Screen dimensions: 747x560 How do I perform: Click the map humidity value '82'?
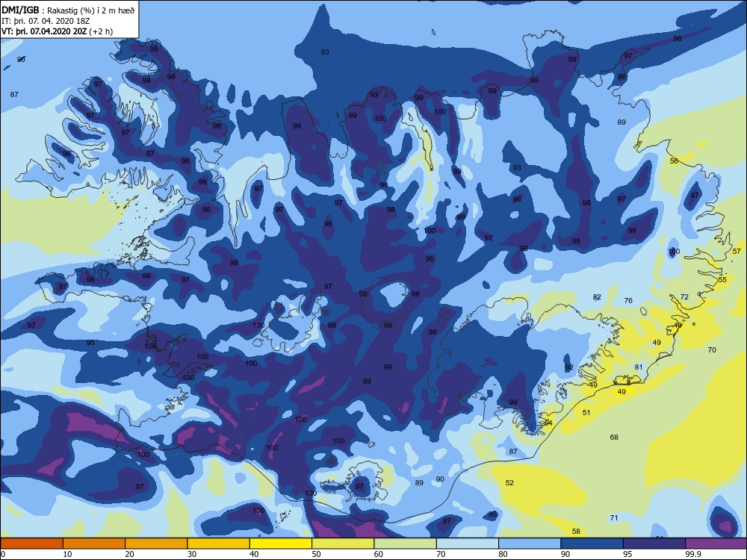tap(597, 297)
